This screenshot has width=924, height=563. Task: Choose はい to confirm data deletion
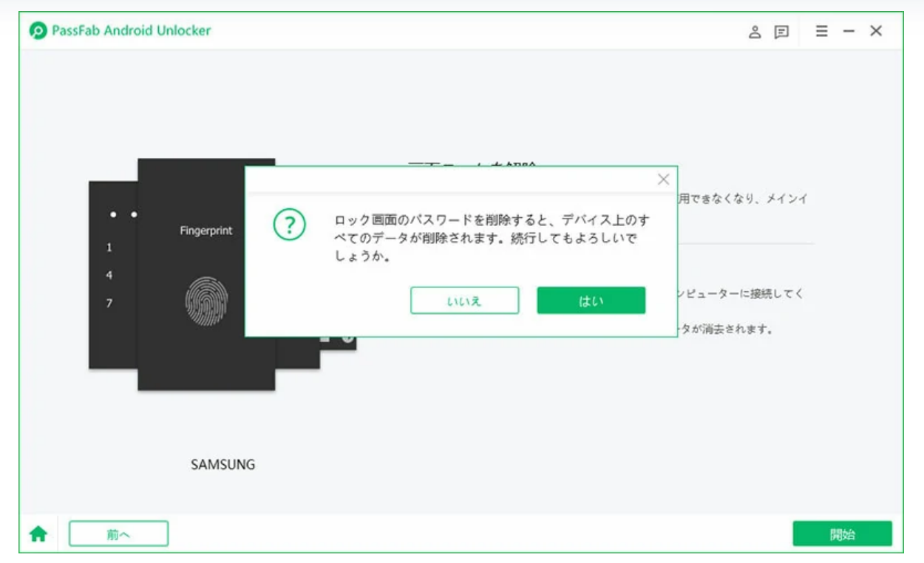tap(591, 301)
